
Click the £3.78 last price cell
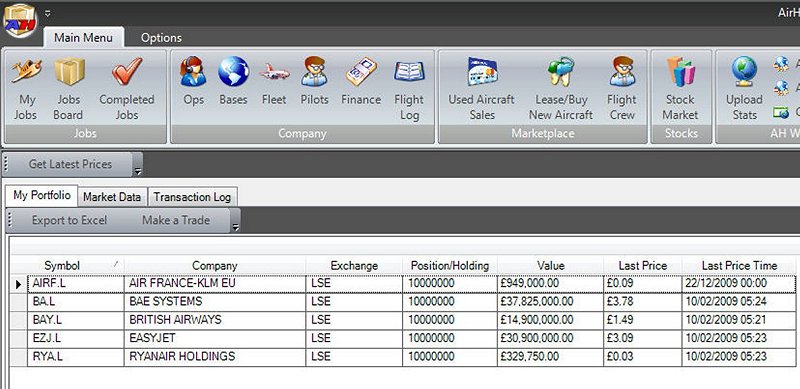pyautogui.click(x=643, y=302)
